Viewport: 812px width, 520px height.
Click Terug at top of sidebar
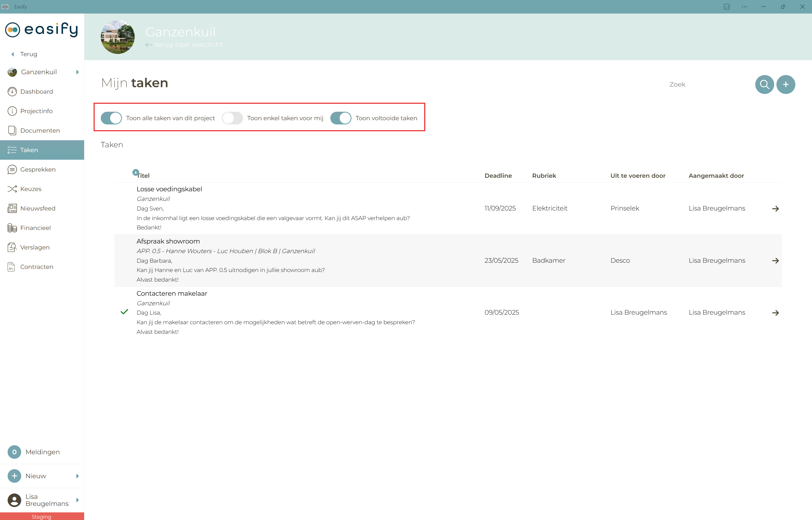28,54
